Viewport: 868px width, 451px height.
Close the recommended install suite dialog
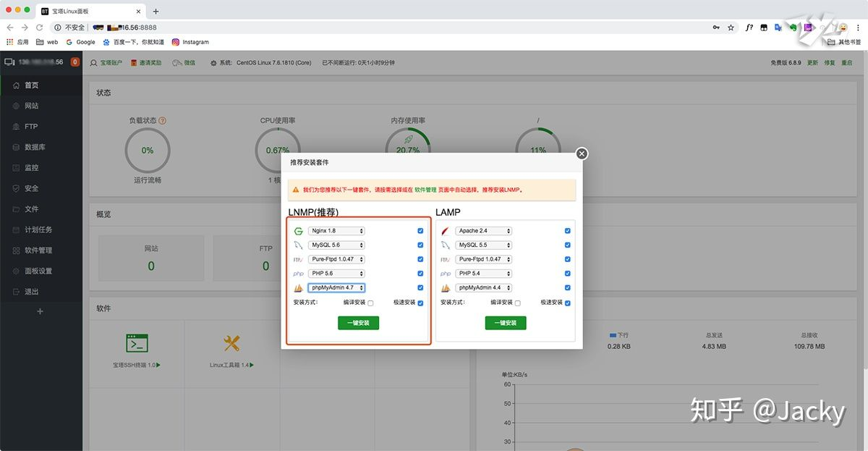point(582,153)
